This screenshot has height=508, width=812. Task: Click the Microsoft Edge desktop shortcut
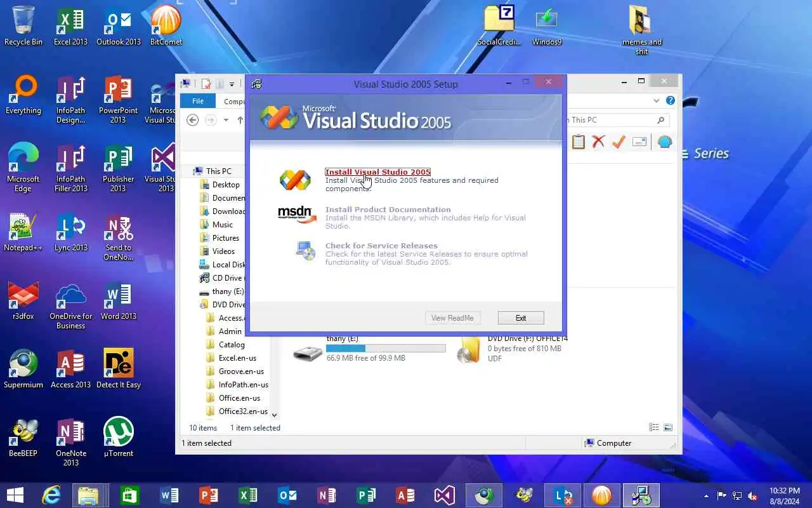pyautogui.click(x=23, y=168)
